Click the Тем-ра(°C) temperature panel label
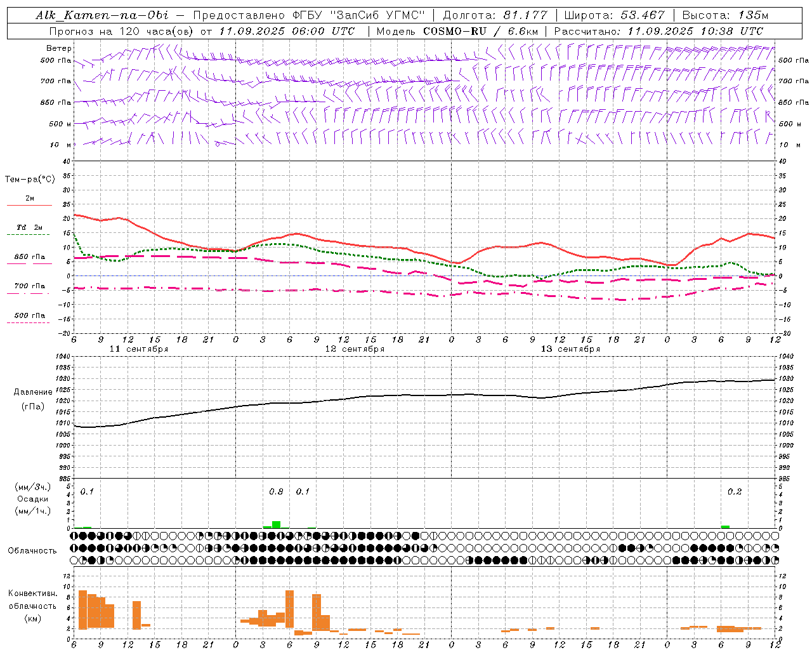Screen dimensions: 812x650 click(x=30, y=180)
